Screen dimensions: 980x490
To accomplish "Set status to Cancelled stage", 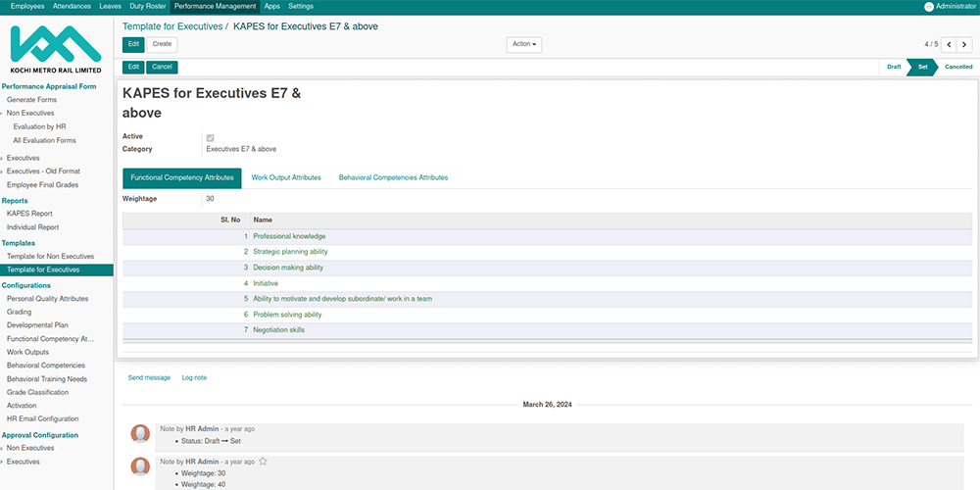I will pos(957,67).
